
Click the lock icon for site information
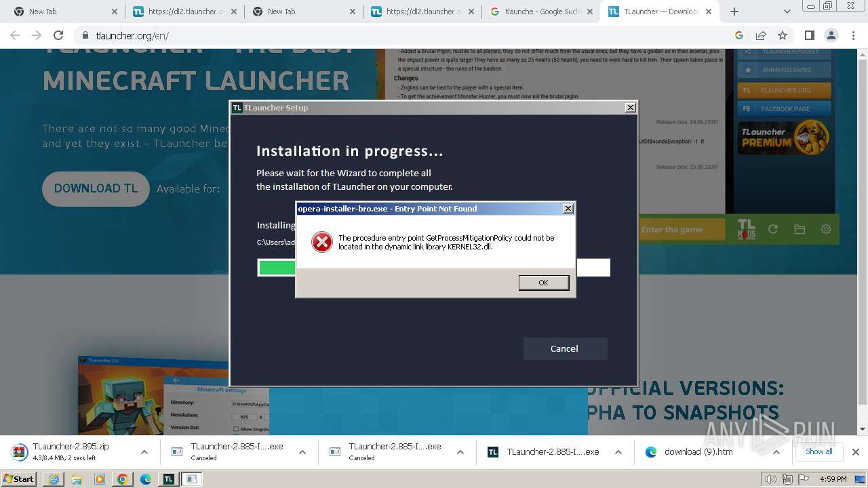[x=85, y=36]
